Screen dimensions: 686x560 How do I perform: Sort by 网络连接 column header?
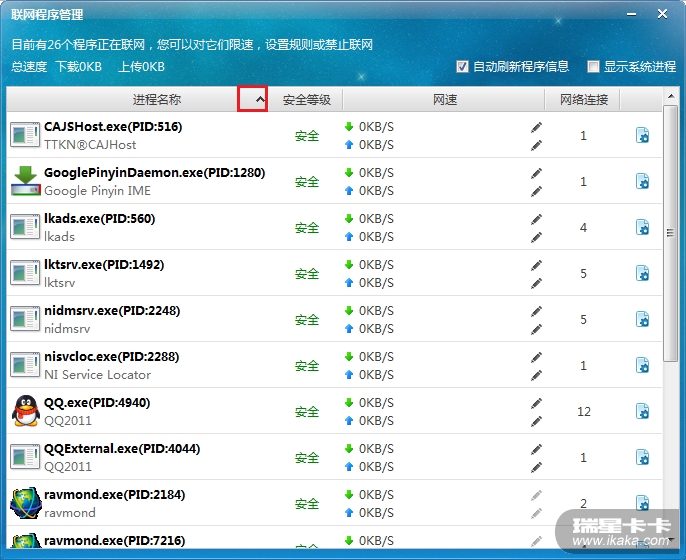coord(584,99)
